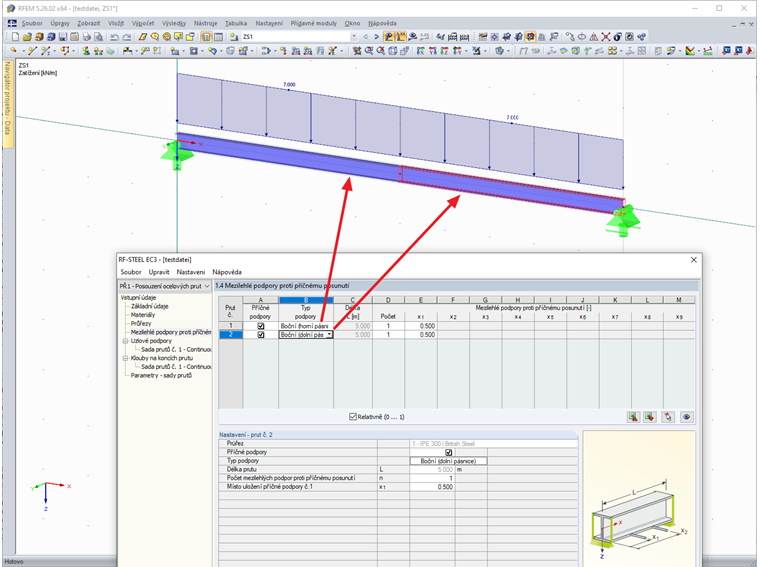Viewport: 760px width, 567px height.
Task: Toggle Příčné podpory checkbox in settings panel
Action: coord(448,452)
